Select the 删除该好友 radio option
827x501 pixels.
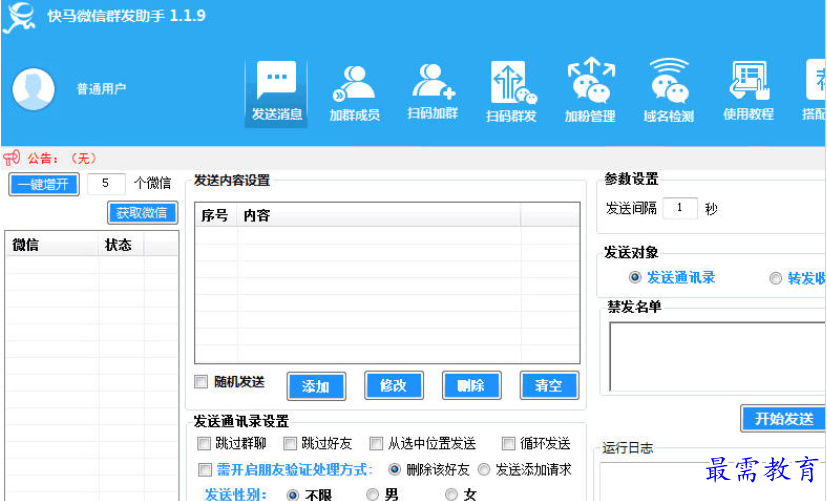(x=394, y=469)
